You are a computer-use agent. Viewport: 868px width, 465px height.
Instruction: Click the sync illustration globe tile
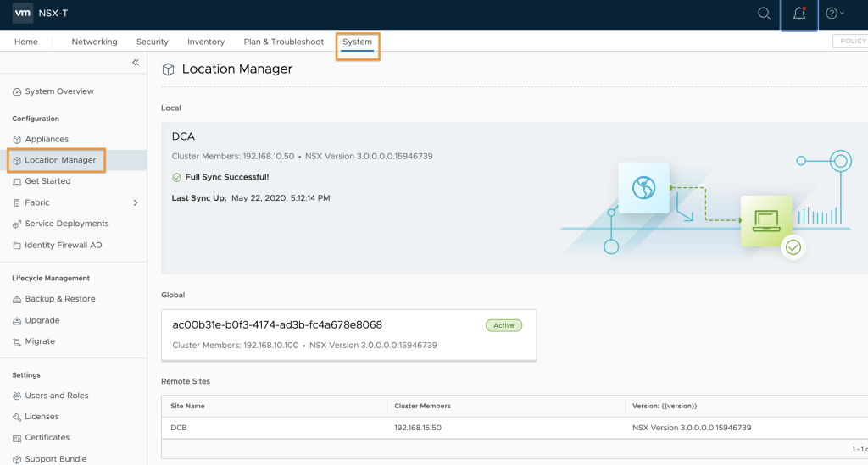point(644,187)
